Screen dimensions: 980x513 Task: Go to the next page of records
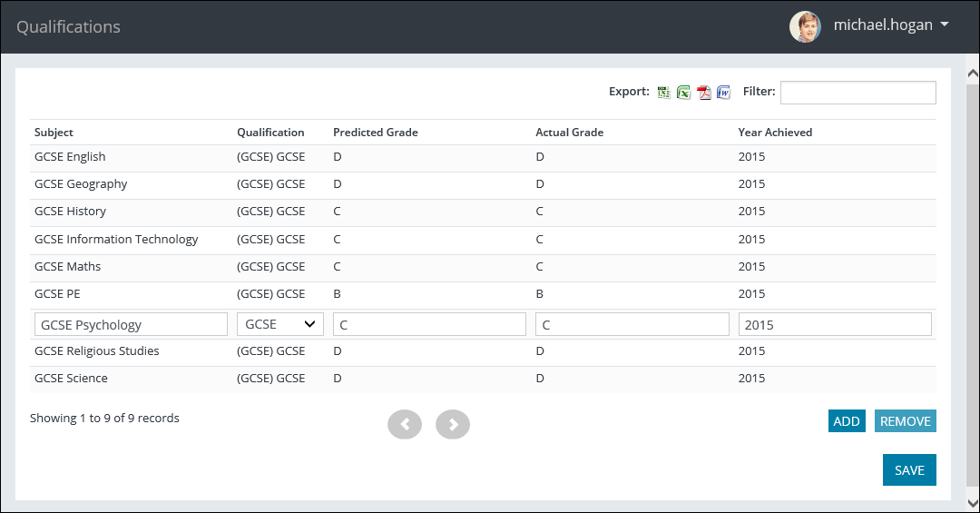tap(453, 424)
